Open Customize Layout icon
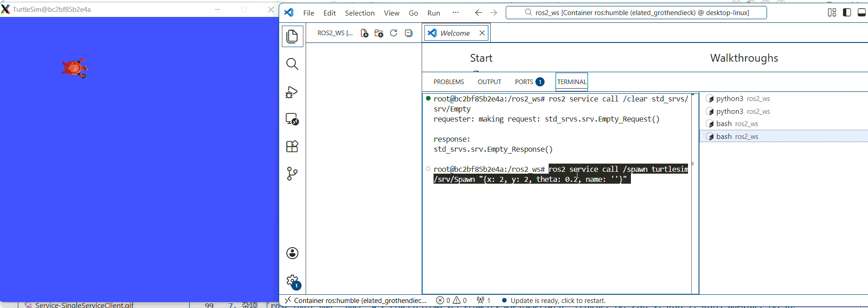Image resolution: width=868 pixels, height=308 pixels. [832, 12]
